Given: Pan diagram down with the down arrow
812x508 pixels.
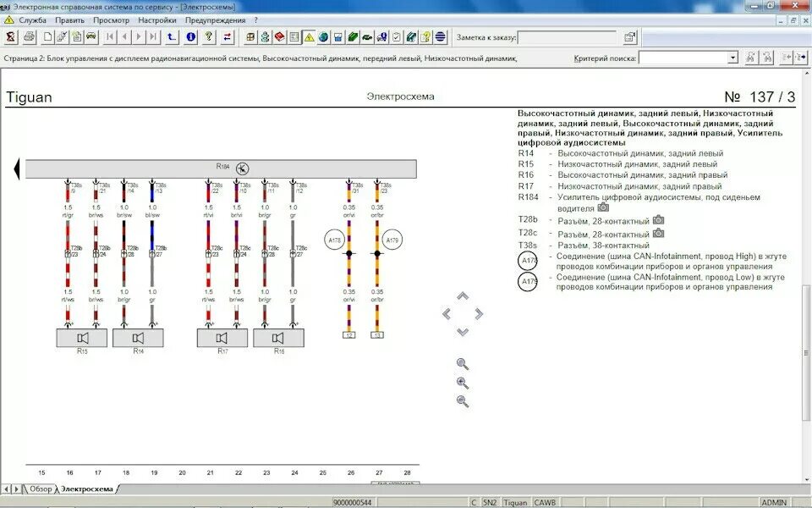Looking at the screenshot, I should point(463,332).
